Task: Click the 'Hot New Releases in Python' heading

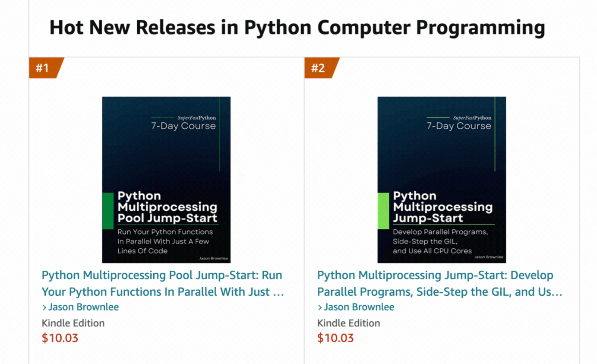Action: pyautogui.click(x=297, y=28)
